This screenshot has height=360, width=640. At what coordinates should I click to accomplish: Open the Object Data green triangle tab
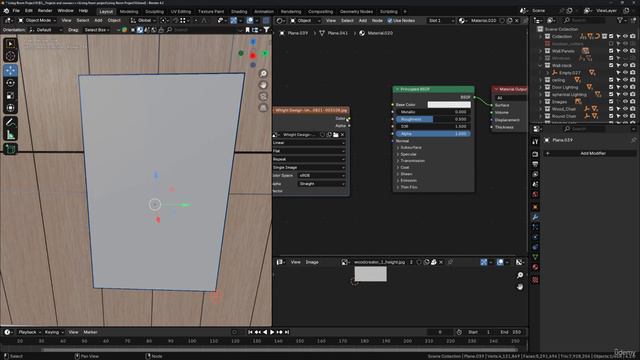tap(535, 257)
